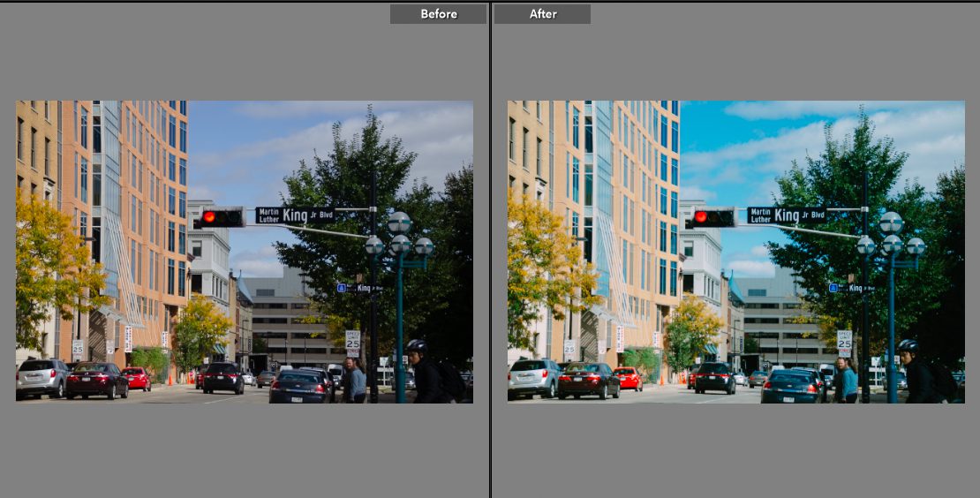Click the Before label
Viewport: 980px width, 498px height.
click(438, 14)
